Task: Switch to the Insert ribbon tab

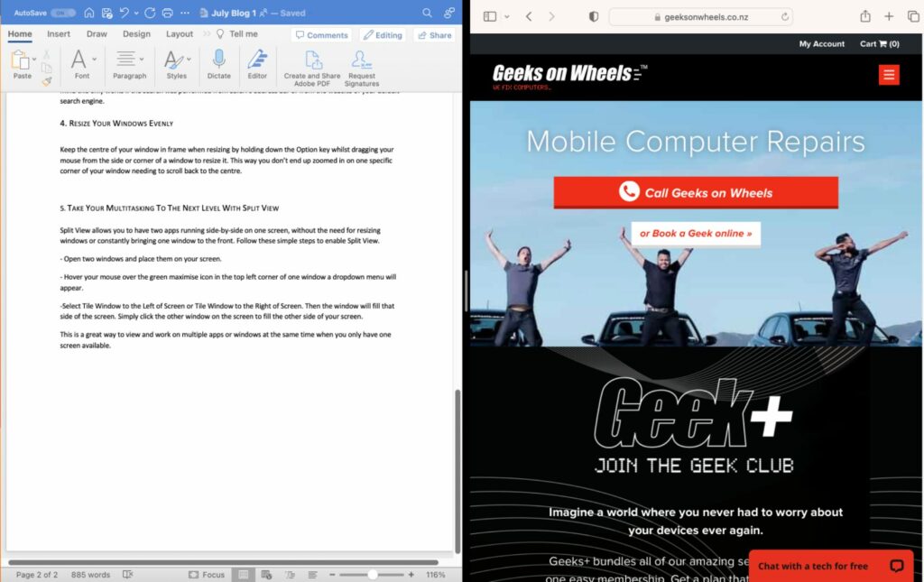Action: (58, 33)
